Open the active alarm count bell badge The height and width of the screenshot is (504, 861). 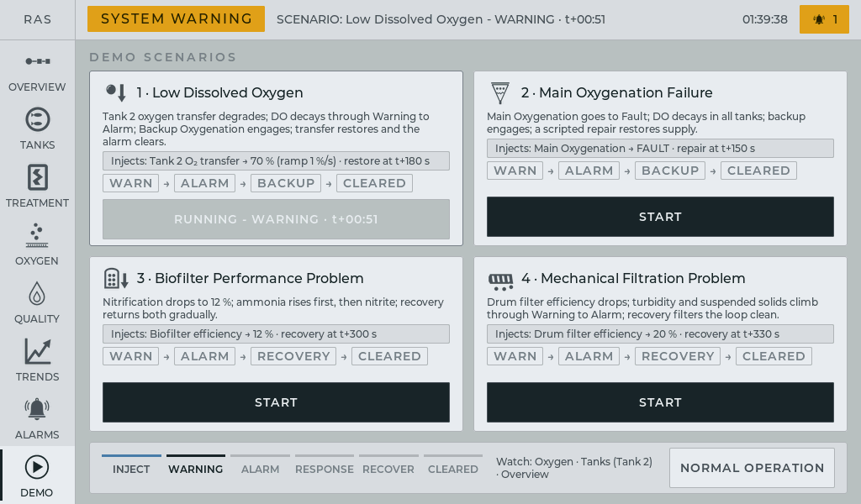click(824, 19)
